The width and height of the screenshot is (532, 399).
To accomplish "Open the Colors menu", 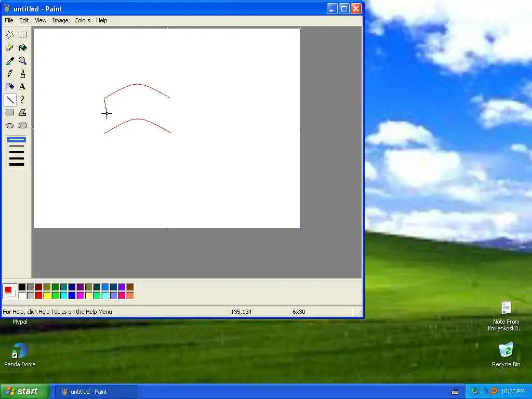I will point(82,20).
